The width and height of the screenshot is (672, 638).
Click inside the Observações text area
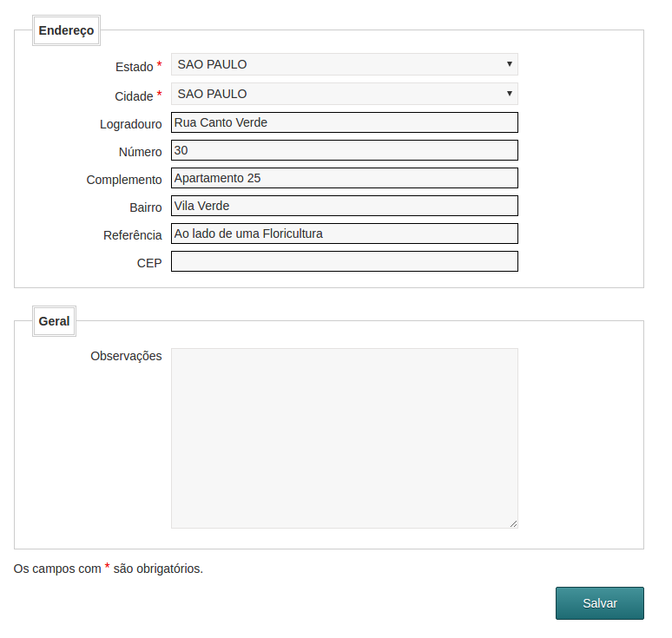[x=344, y=437]
